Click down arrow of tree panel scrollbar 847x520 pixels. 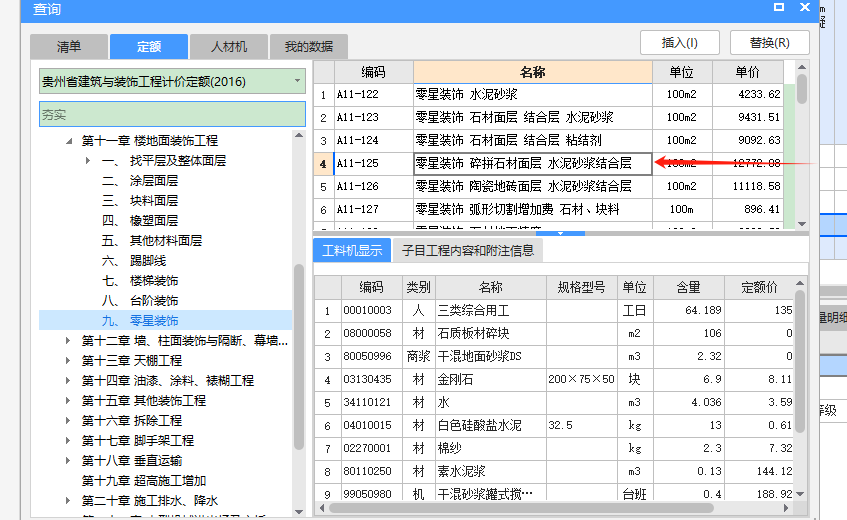pyautogui.click(x=299, y=512)
